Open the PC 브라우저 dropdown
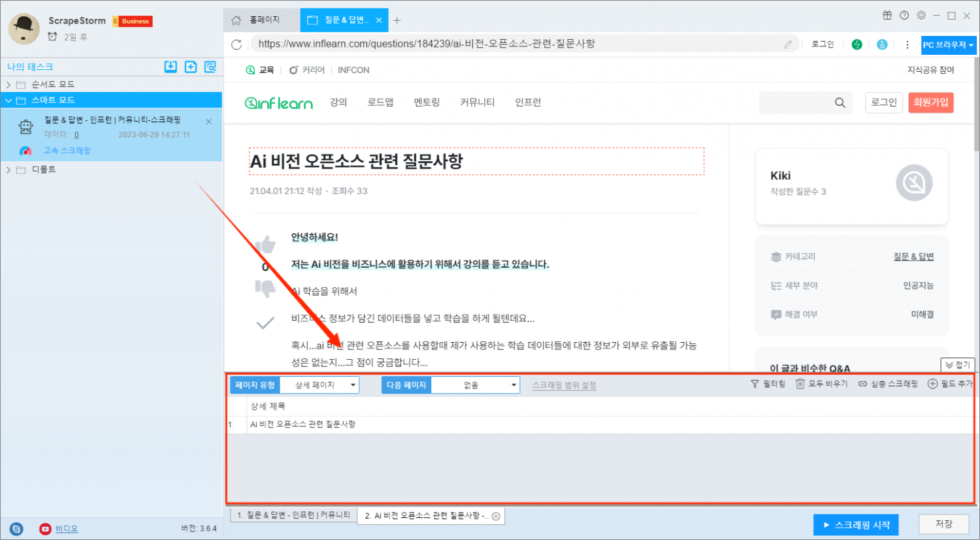980x540 pixels. 949,44
